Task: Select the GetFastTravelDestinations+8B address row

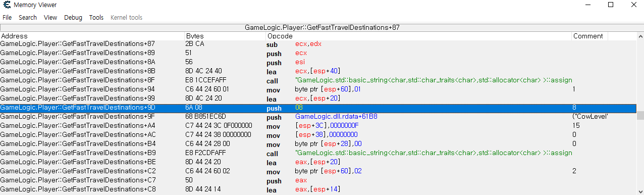Action: 318,71
